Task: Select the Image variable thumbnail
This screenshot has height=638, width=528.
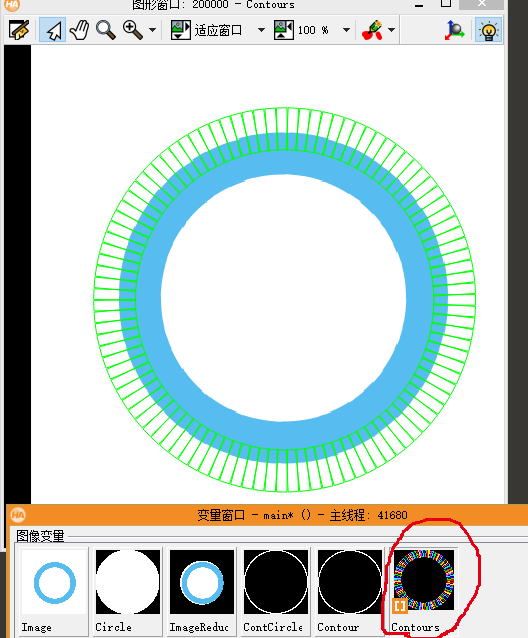Action: (54, 592)
